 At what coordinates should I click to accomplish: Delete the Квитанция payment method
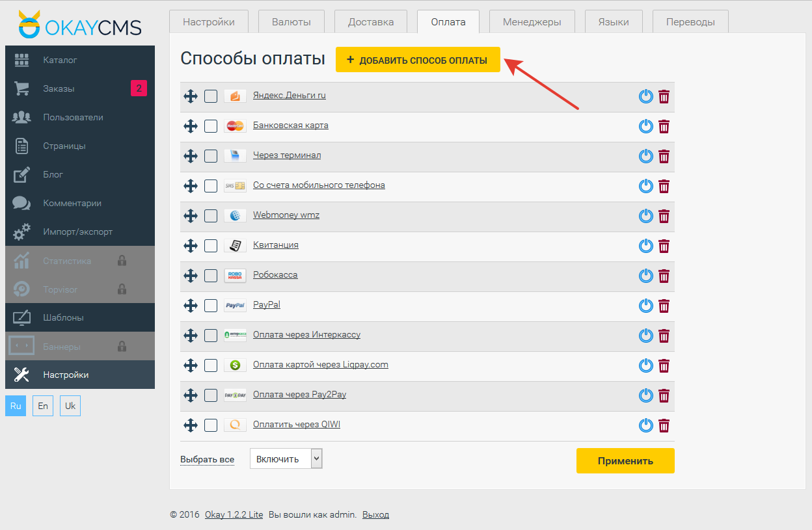[x=664, y=246]
